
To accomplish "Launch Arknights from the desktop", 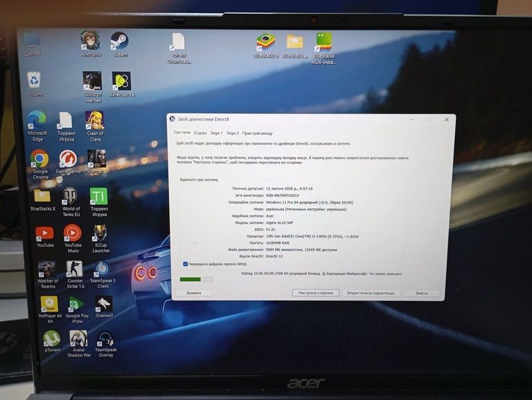I will pyautogui.click(x=91, y=44).
